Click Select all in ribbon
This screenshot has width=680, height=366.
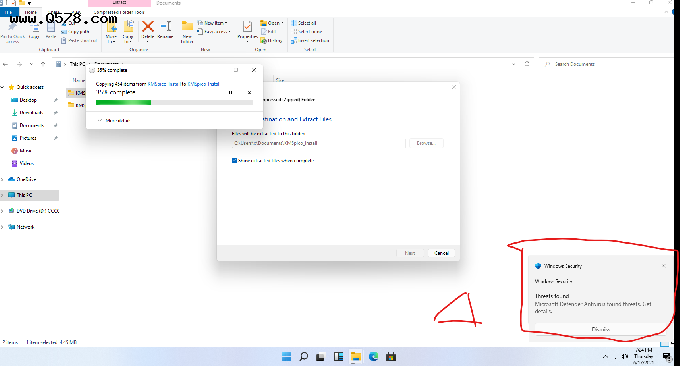(x=304, y=23)
